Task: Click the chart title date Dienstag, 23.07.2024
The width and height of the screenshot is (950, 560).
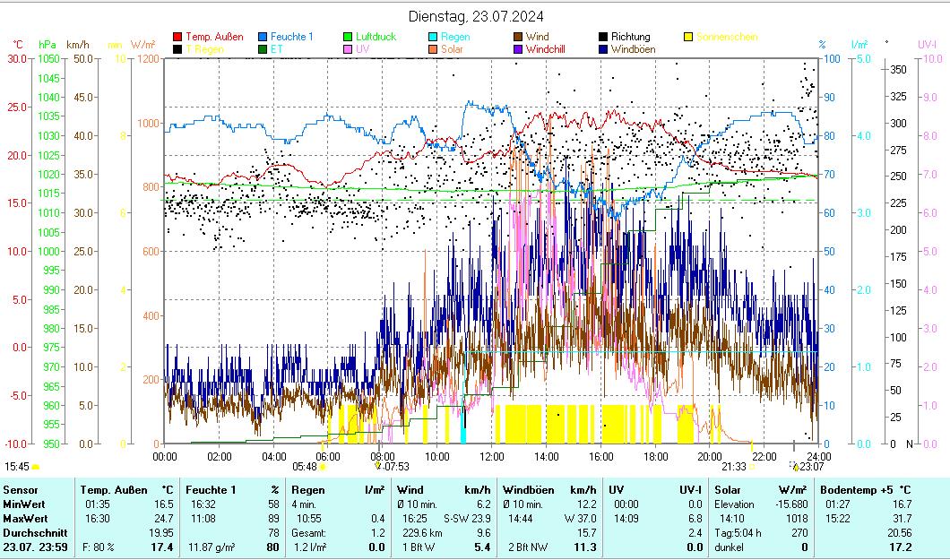Action: pyautogui.click(x=475, y=16)
